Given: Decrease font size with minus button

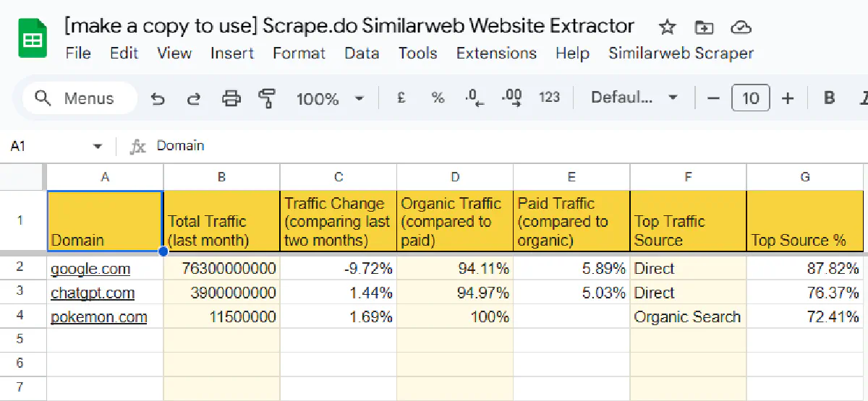Looking at the screenshot, I should pyautogui.click(x=713, y=98).
